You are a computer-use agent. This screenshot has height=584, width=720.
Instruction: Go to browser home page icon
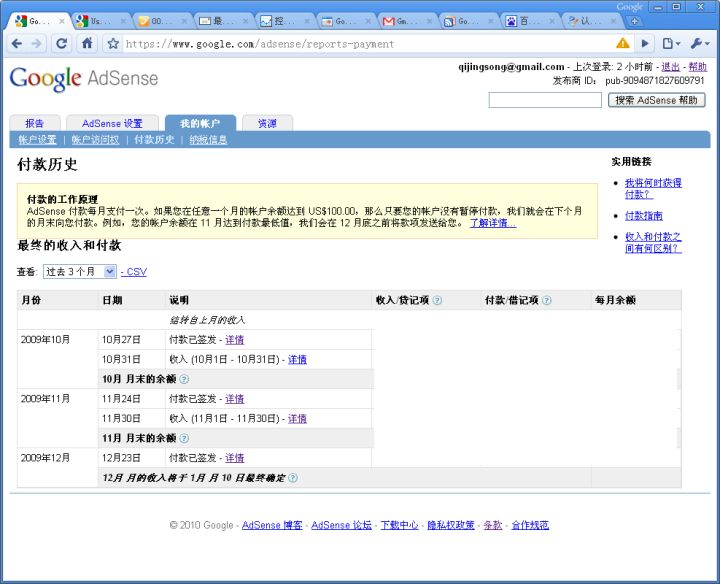[x=87, y=43]
